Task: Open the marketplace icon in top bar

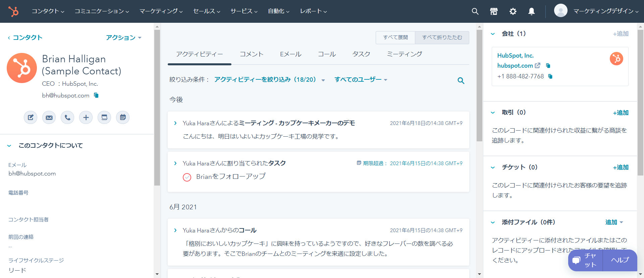Action: [494, 11]
